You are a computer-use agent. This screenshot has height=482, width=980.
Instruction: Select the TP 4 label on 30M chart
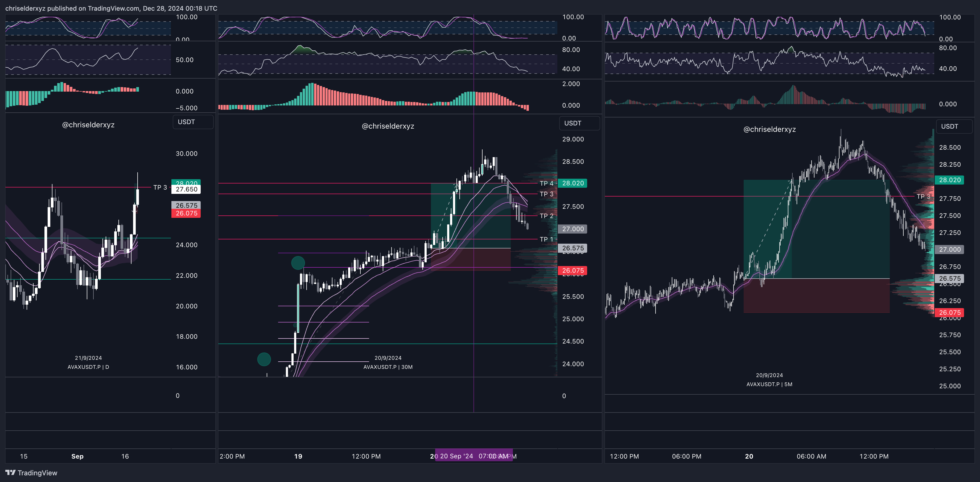click(x=546, y=183)
